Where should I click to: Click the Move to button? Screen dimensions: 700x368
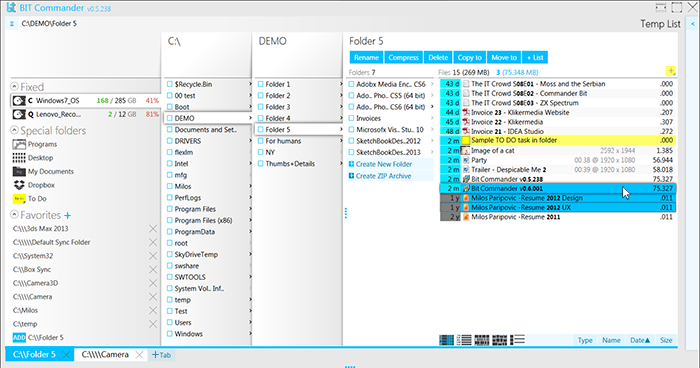(x=504, y=58)
